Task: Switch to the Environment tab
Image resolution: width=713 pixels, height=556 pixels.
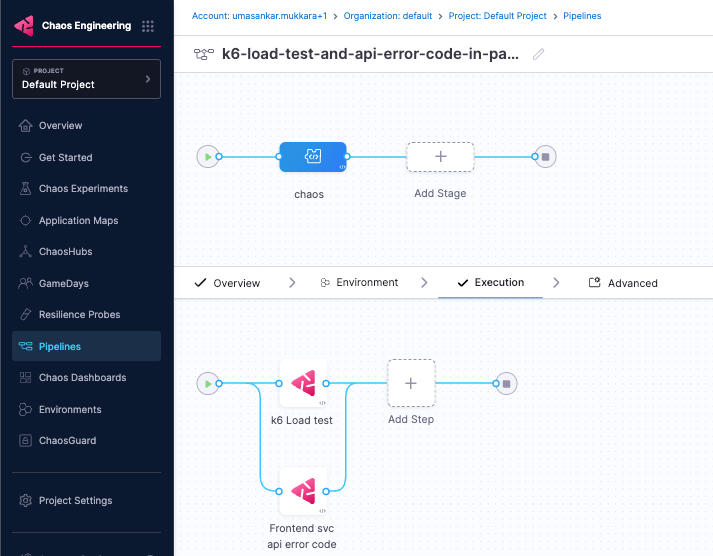Action: 359,283
